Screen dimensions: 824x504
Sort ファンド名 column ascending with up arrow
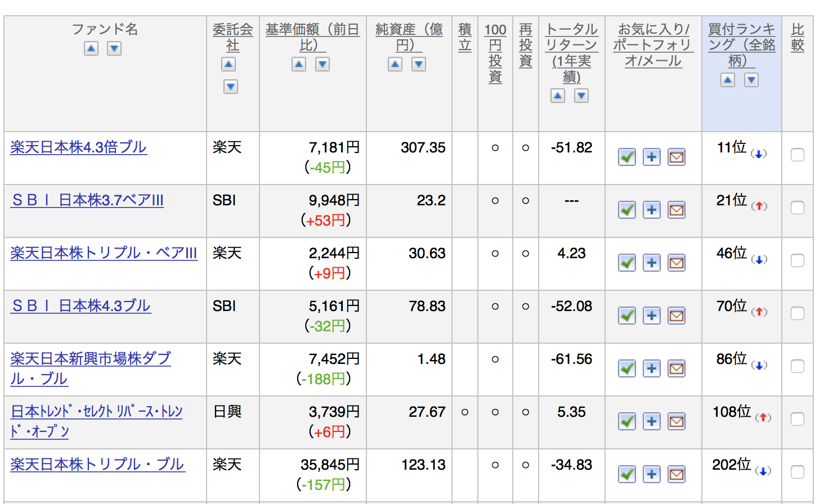(x=91, y=49)
